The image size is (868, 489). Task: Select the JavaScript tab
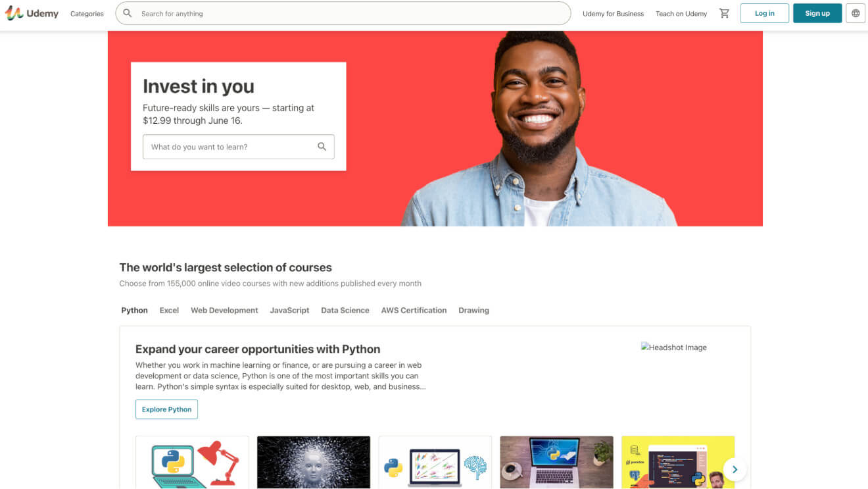click(x=289, y=310)
